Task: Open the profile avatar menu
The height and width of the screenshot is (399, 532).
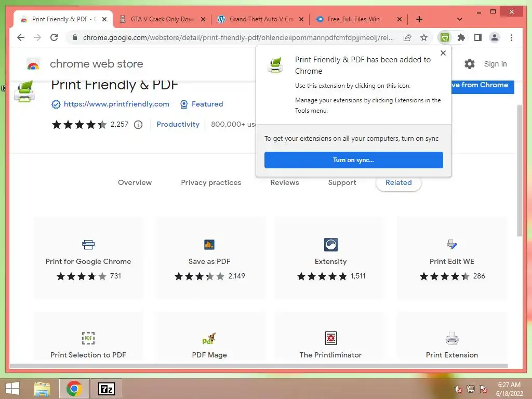Action: point(495,37)
